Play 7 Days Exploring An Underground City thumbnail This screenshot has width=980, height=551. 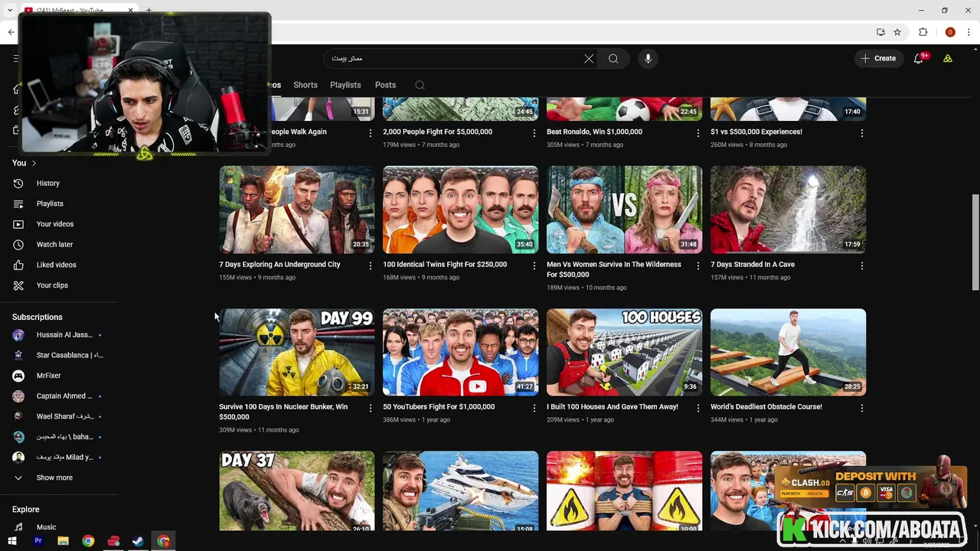point(297,210)
